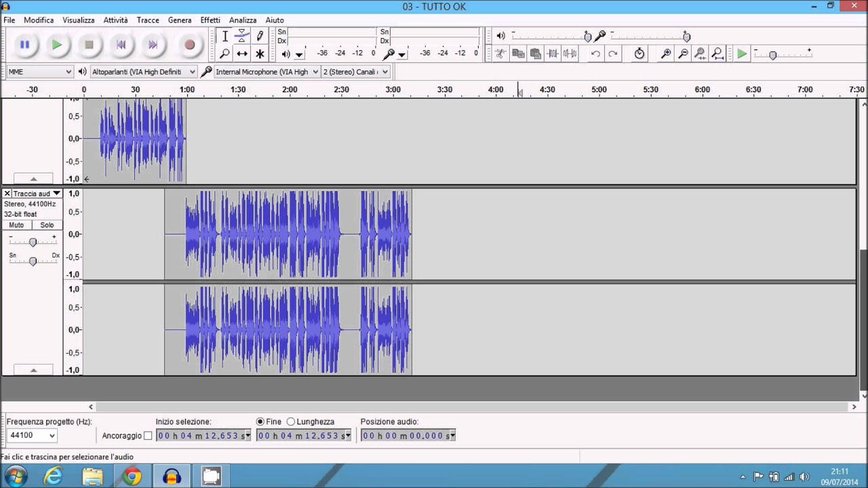Open the output meter speaker dropdown

coord(299,54)
